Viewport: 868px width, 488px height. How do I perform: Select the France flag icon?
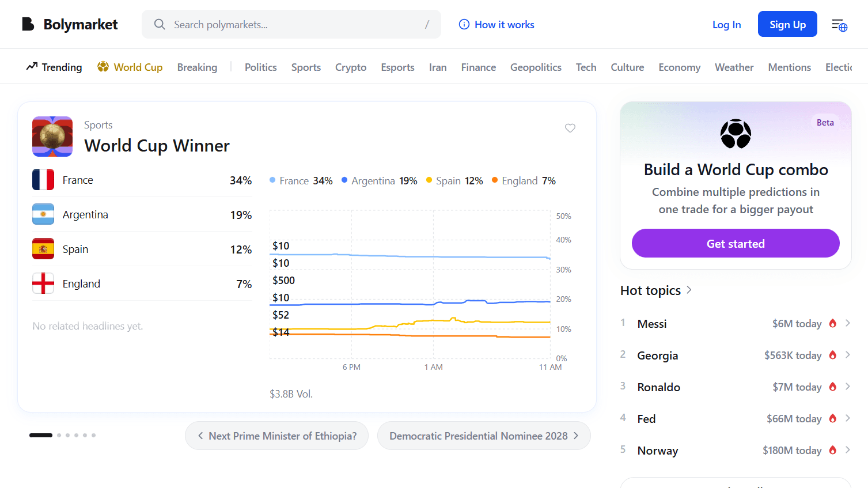click(x=43, y=180)
